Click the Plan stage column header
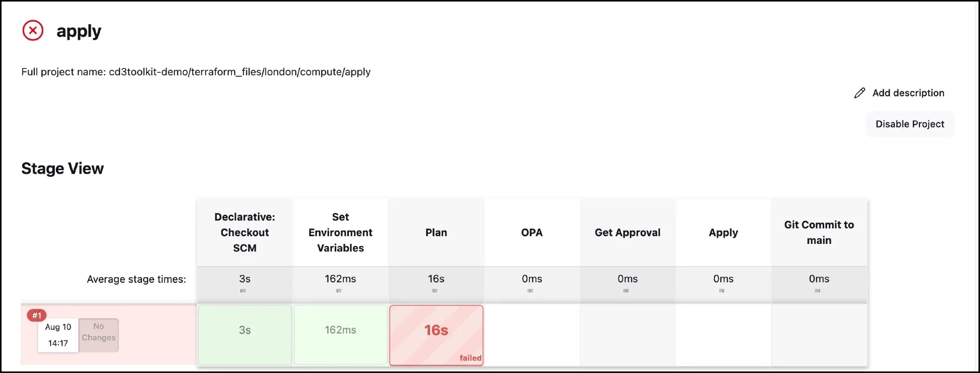 coord(436,233)
